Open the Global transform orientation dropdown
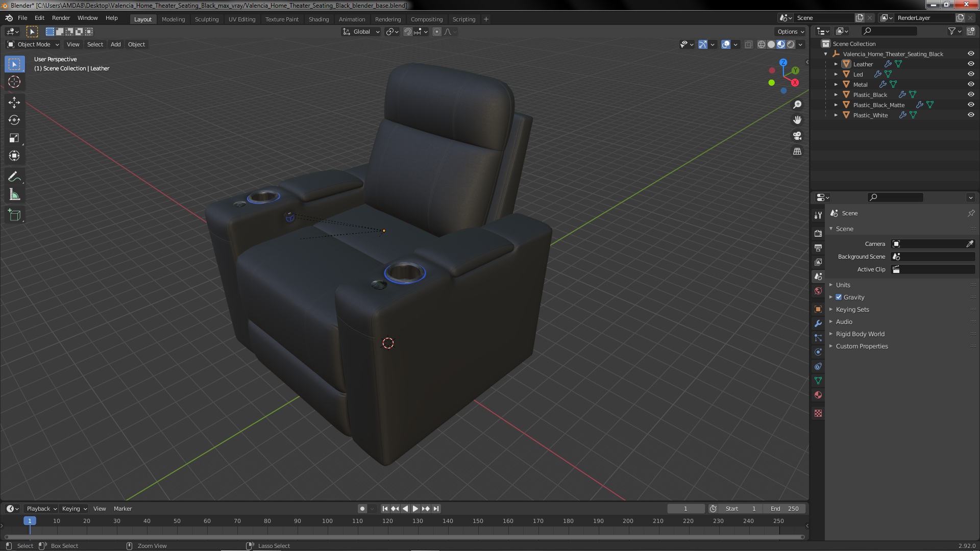 click(x=361, y=32)
